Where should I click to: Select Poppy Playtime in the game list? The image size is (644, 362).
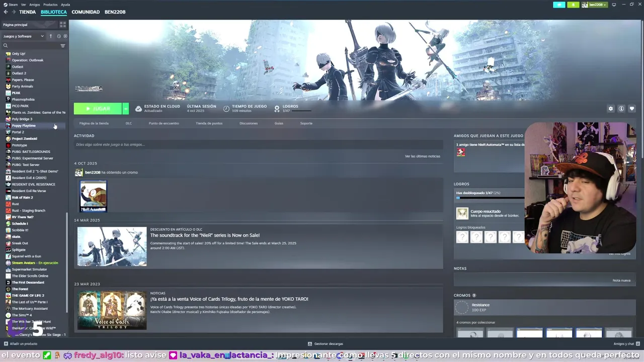click(24, 126)
